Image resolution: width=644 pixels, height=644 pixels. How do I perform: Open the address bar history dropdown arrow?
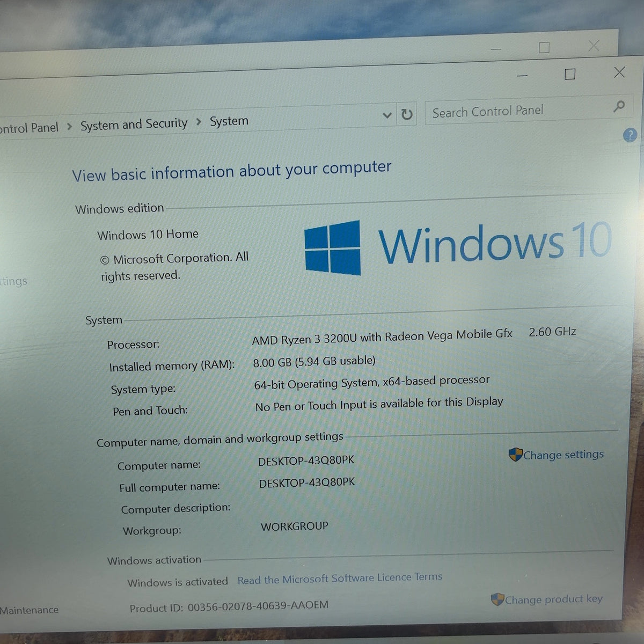click(x=387, y=115)
